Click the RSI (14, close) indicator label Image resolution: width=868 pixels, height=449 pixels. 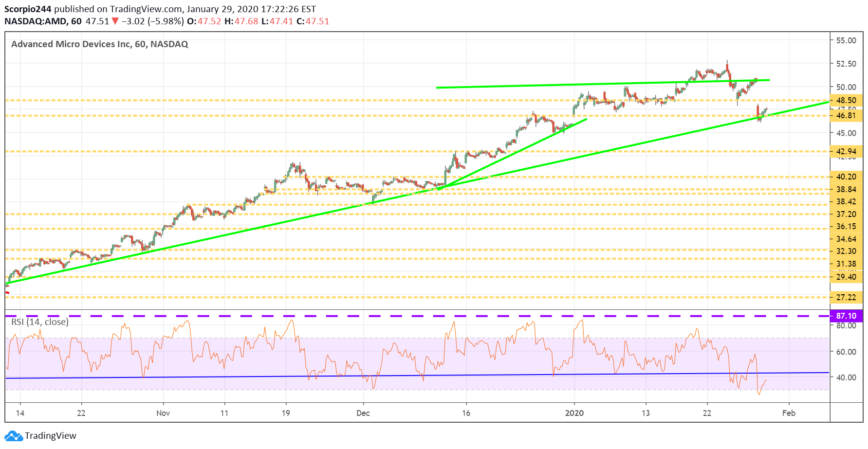tap(40, 322)
